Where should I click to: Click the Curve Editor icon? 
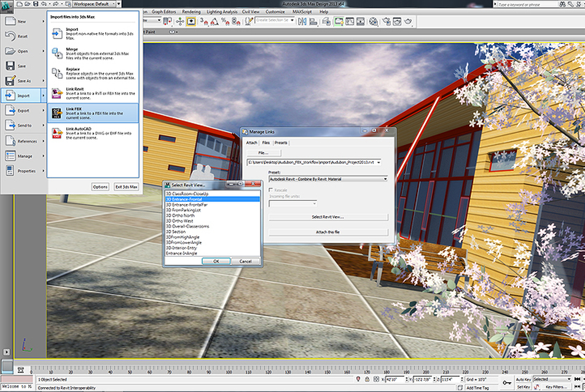[350, 22]
